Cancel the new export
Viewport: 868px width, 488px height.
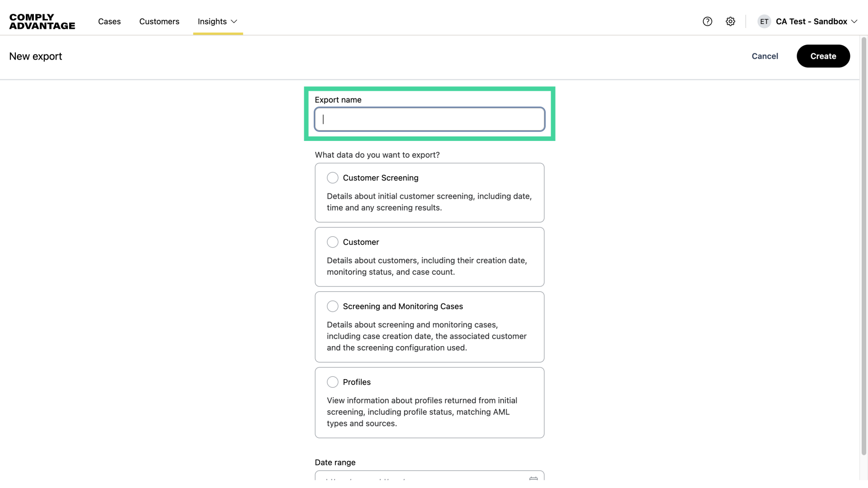coord(764,56)
